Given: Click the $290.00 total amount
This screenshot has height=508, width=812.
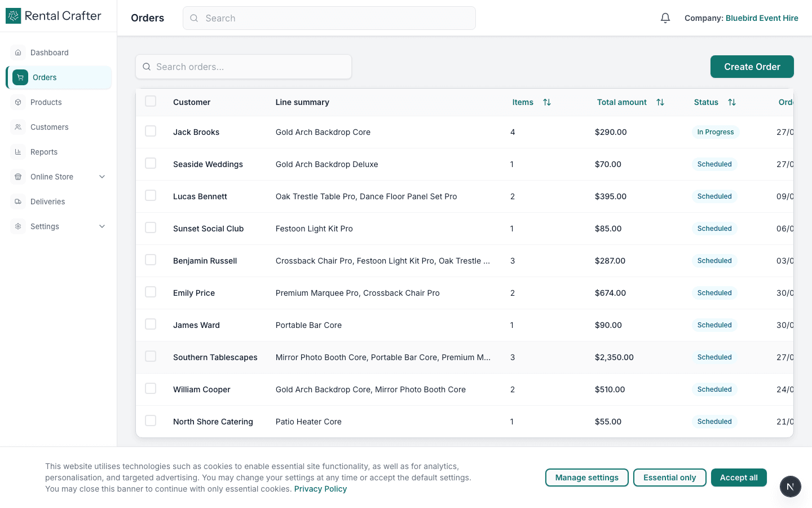Looking at the screenshot, I should 611,132.
